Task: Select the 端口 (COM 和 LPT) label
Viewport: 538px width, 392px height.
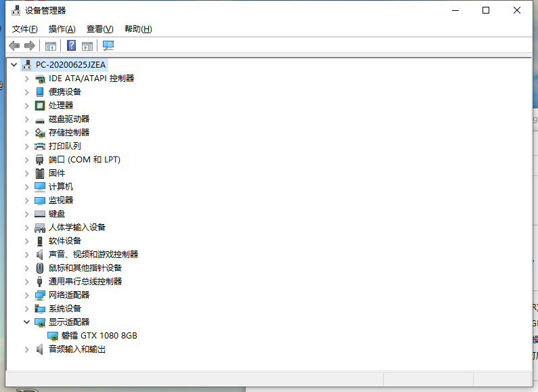Action: pyautogui.click(x=85, y=160)
